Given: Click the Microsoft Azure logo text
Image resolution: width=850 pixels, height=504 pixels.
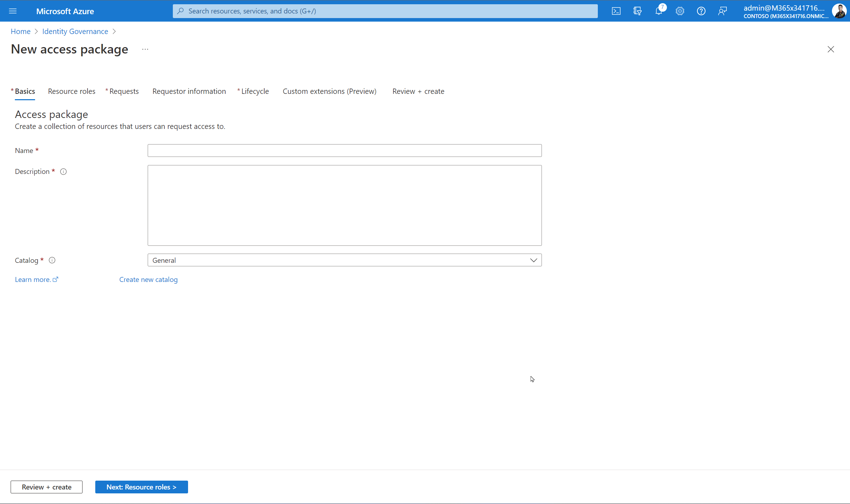Looking at the screenshot, I should 65,11.
